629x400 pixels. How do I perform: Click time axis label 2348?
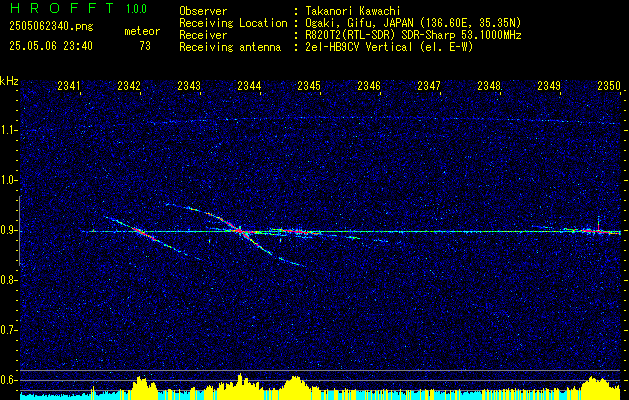pos(489,86)
